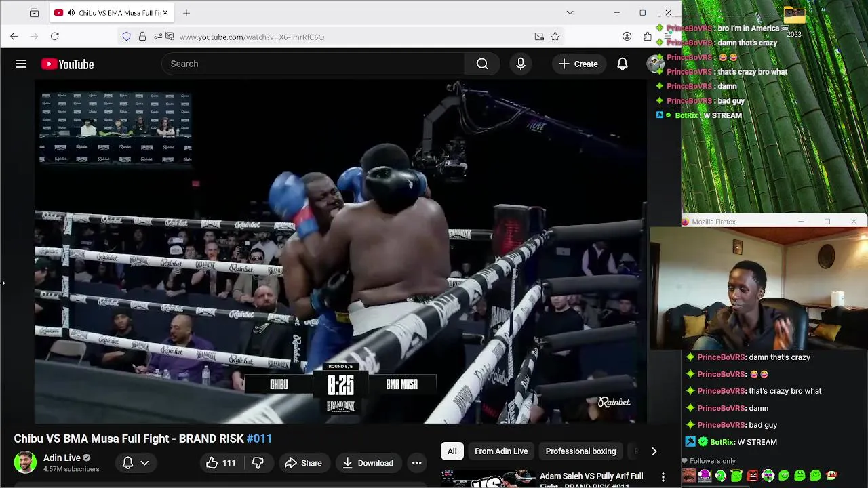Open a new tab with plus icon
The image size is (868, 488).
186,13
